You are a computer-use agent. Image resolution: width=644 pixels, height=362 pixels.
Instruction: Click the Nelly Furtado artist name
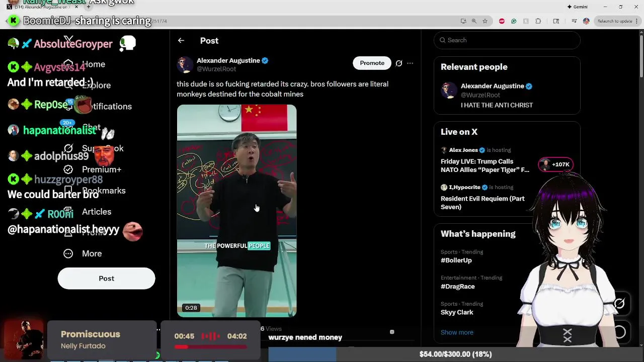click(x=83, y=346)
